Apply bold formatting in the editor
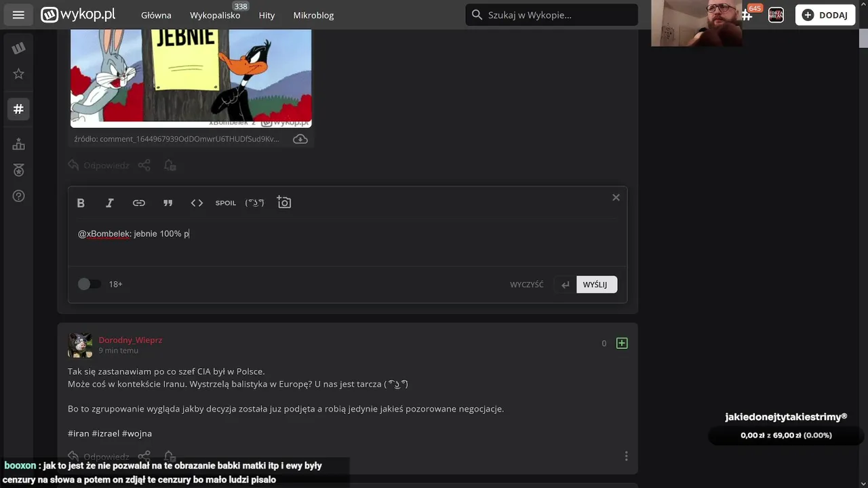868x488 pixels. tap(81, 203)
